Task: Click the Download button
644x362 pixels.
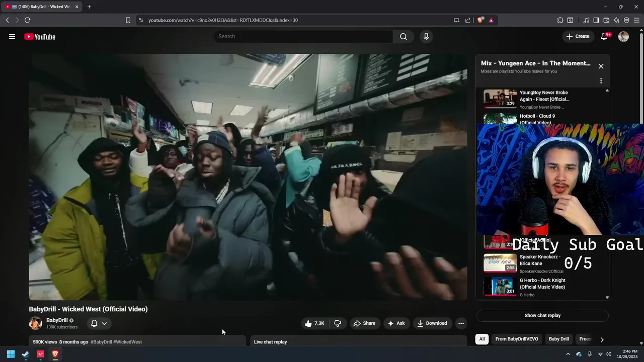Action: [x=432, y=323]
